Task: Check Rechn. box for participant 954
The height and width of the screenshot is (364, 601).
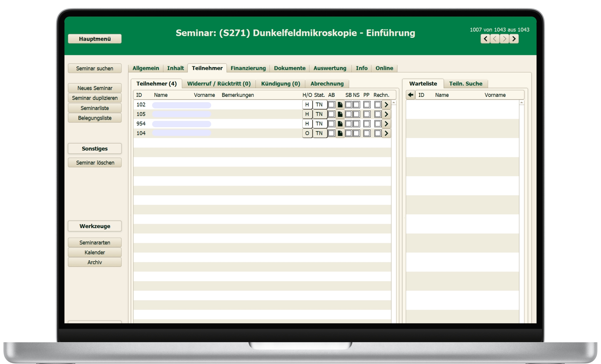Action: point(378,124)
